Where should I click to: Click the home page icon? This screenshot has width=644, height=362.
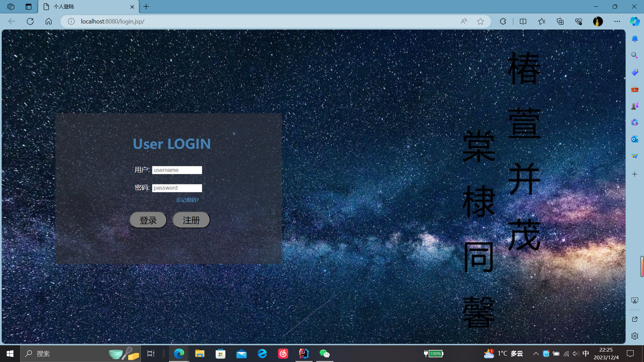[49, 21]
